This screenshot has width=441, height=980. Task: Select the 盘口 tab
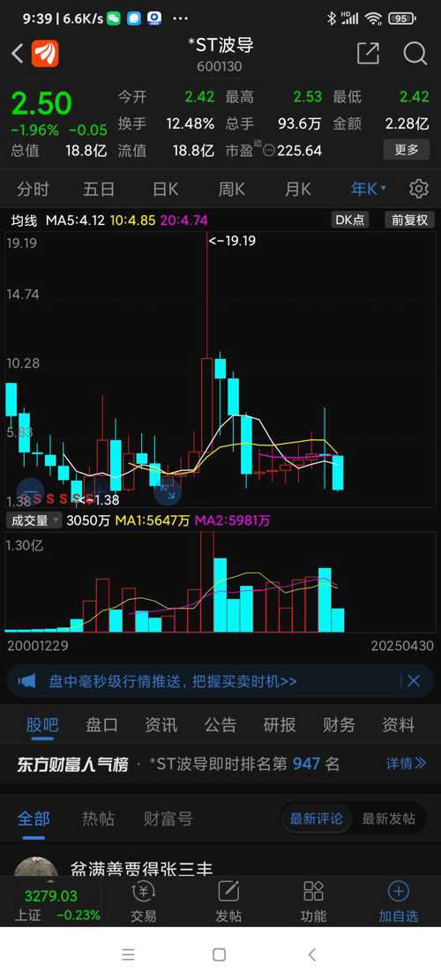tap(101, 725)
